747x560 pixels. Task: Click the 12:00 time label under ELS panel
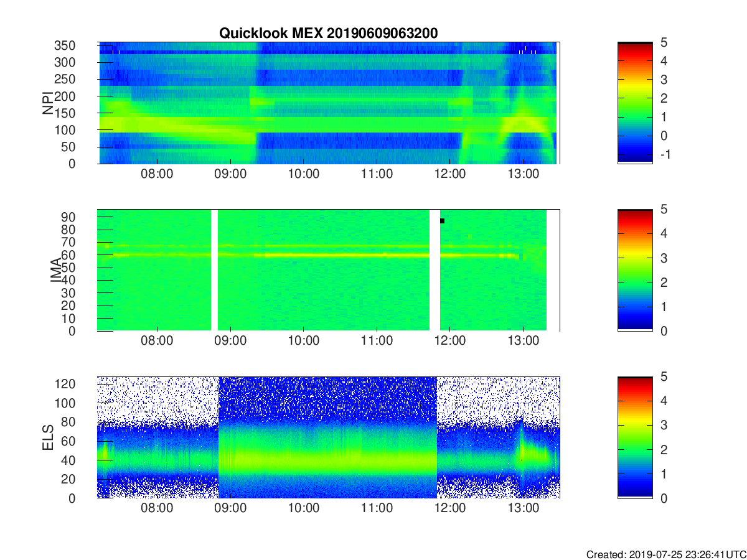(x=449, y=510)
